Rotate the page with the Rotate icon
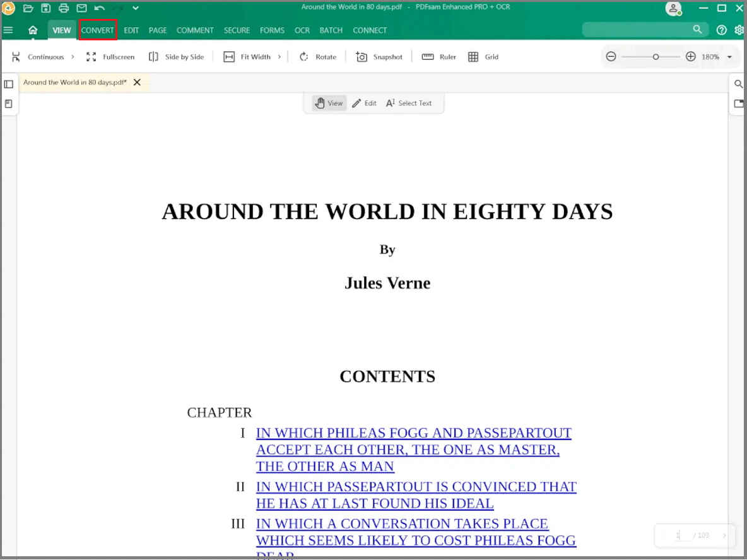Screen dimensions: 747x560 point(304,57)
